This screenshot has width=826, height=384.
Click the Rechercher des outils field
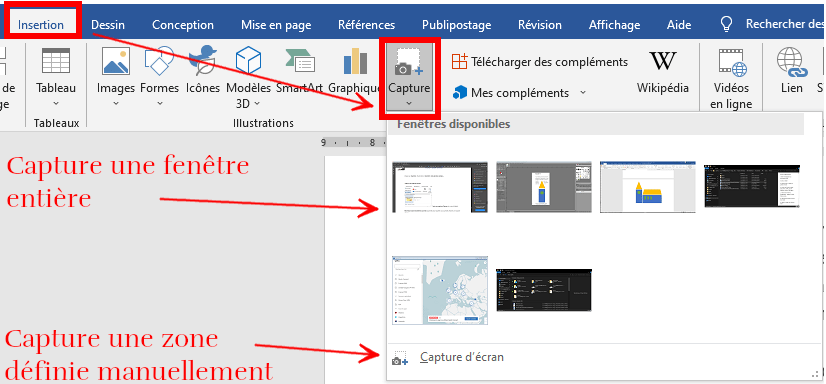[784, 24]
